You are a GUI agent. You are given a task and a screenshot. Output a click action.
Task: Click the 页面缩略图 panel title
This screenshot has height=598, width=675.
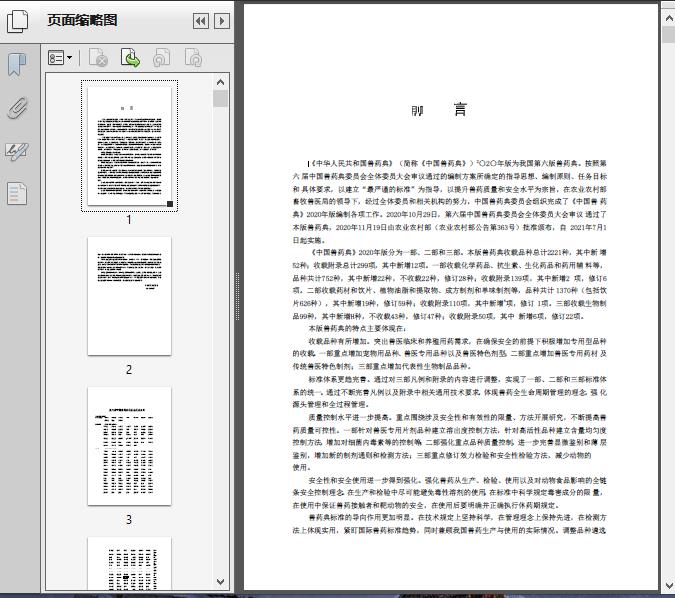[82, 20]
